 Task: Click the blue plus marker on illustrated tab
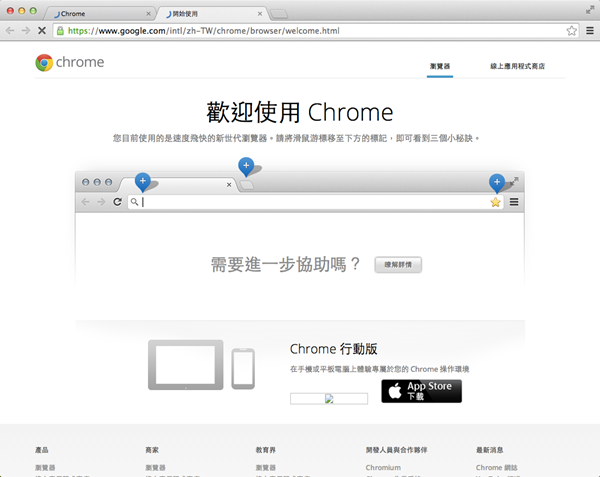tap(143, 182)
